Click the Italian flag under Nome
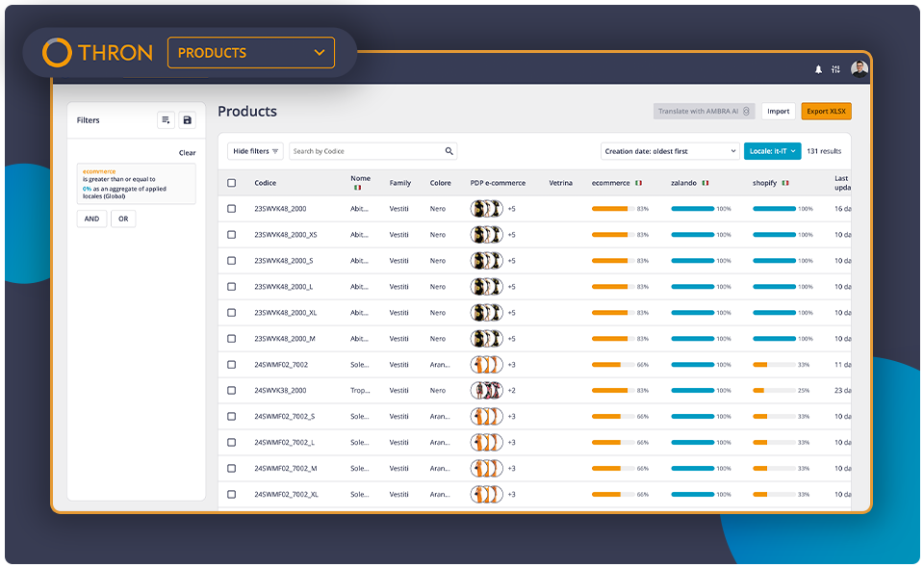Image resolution: width=924 pixels, height=568 pixels. coord(357,188)
